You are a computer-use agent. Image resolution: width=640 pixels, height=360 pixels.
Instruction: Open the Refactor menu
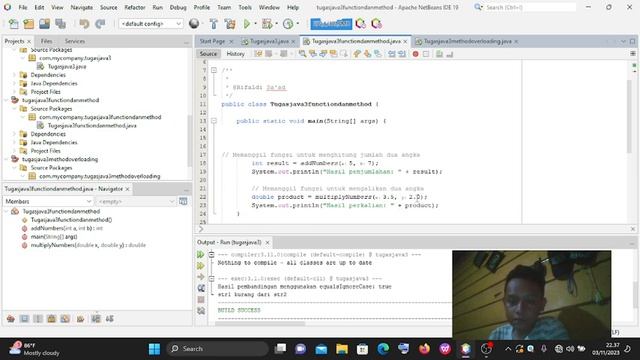pyautogui.click(x=135, y=7)
